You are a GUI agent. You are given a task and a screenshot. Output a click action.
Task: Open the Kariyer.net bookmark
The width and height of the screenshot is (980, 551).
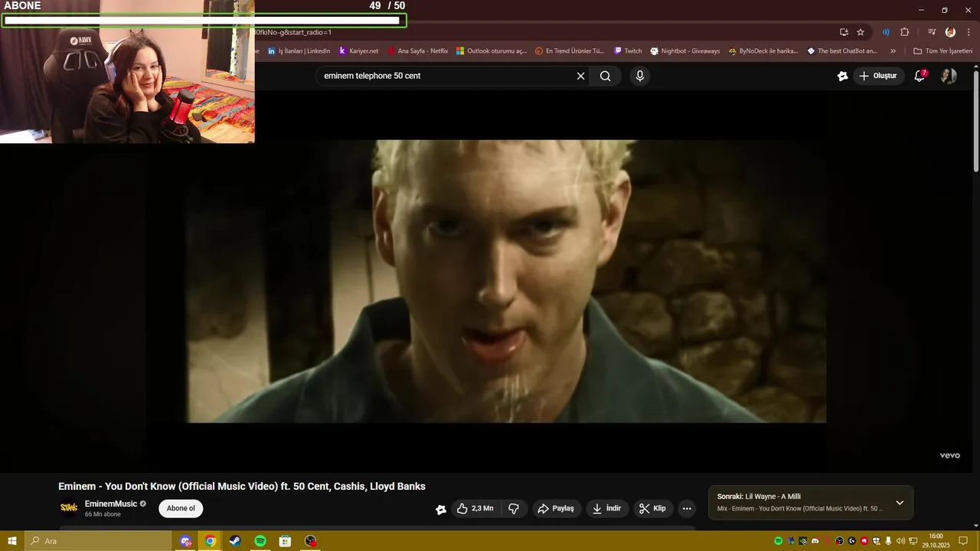358,51
